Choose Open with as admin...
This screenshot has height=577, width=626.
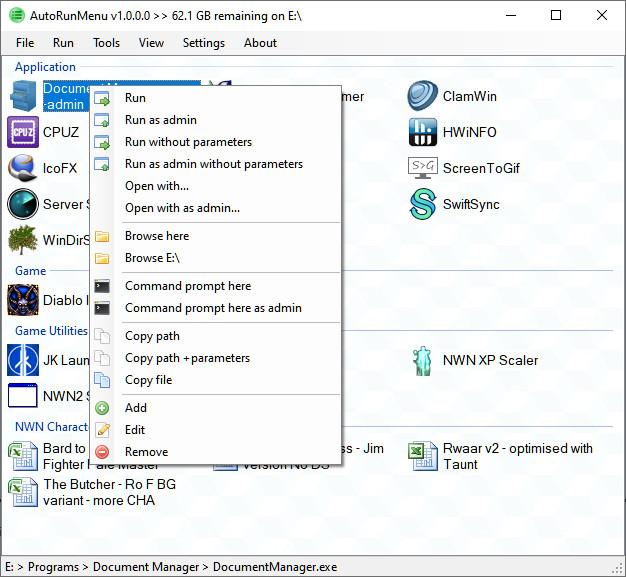216,208
